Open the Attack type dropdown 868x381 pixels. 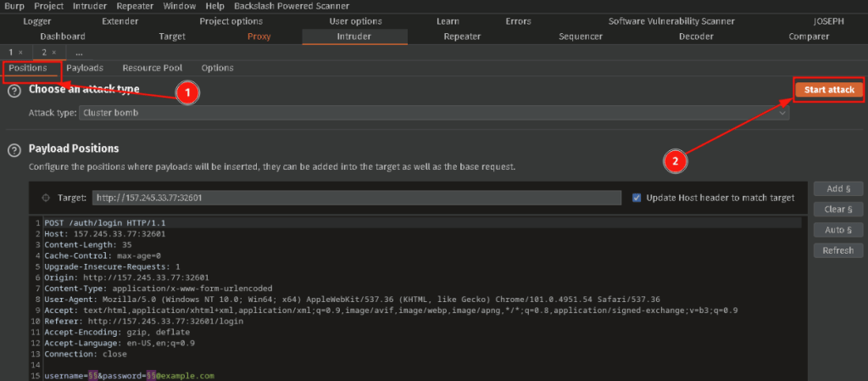click(434, 113)
